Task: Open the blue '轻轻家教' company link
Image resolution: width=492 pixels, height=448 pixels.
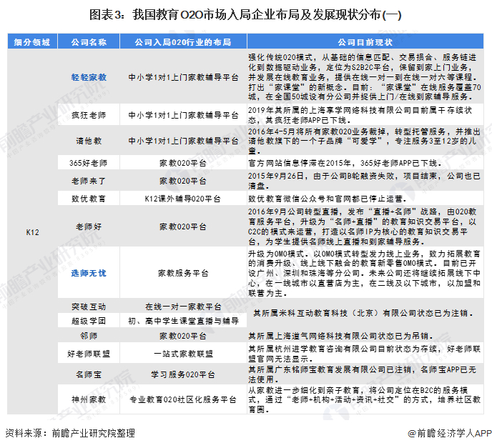Action: point(89,77)
